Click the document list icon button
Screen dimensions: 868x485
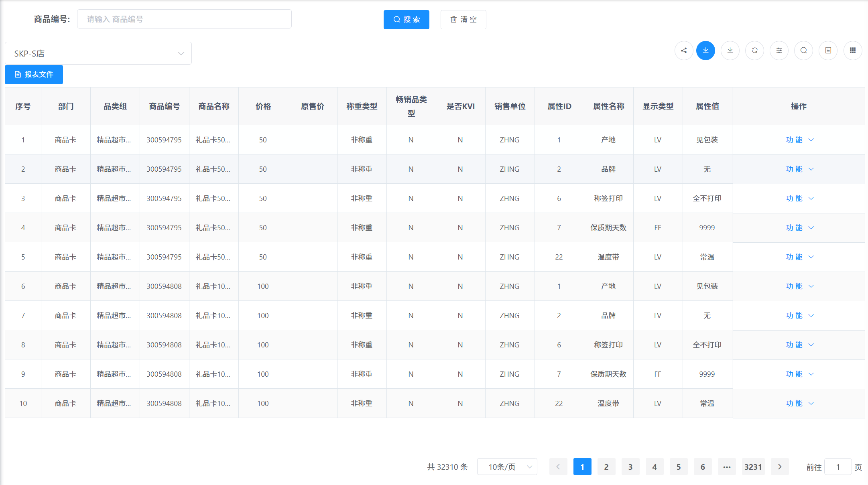[828, 51]
